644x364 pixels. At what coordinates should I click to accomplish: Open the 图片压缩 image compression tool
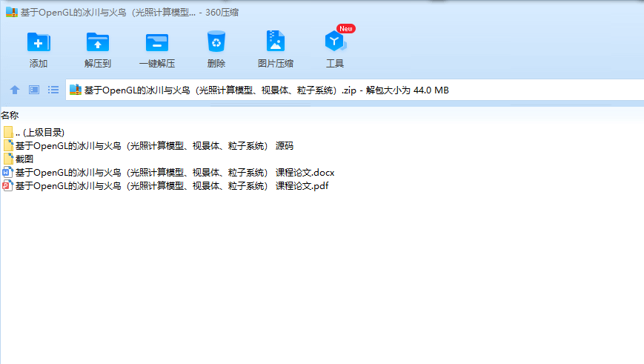click(276, 41)
